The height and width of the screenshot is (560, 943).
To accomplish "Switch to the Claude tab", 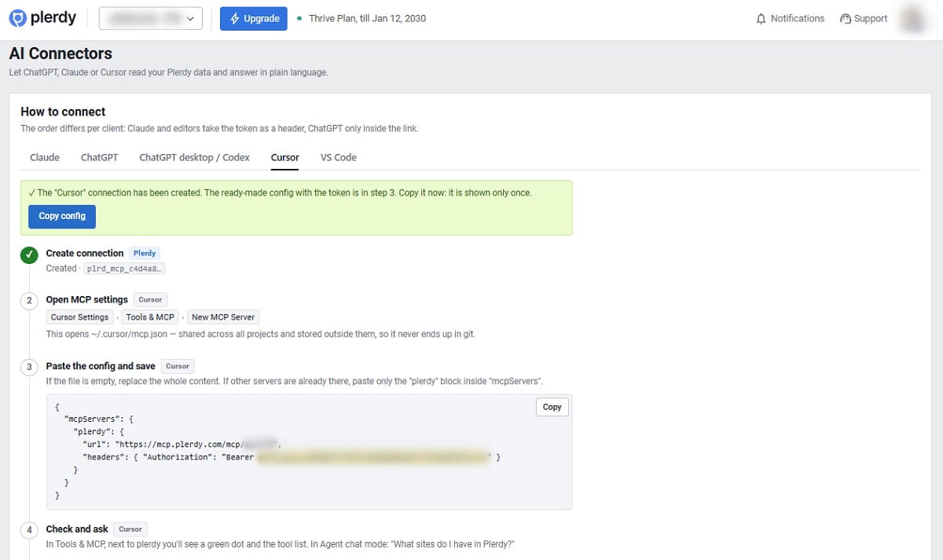I will pyautogui.click(x=45, y=157).
